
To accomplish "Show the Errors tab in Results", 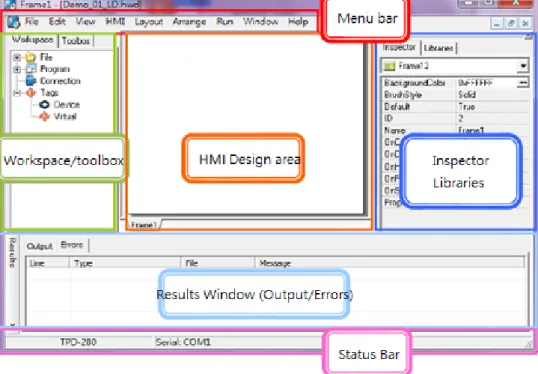I will (72, 245).
